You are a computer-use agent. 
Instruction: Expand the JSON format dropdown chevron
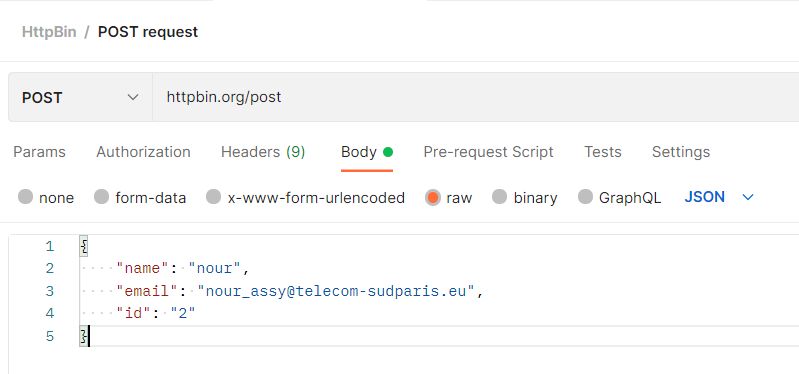[x=748, y=197]
